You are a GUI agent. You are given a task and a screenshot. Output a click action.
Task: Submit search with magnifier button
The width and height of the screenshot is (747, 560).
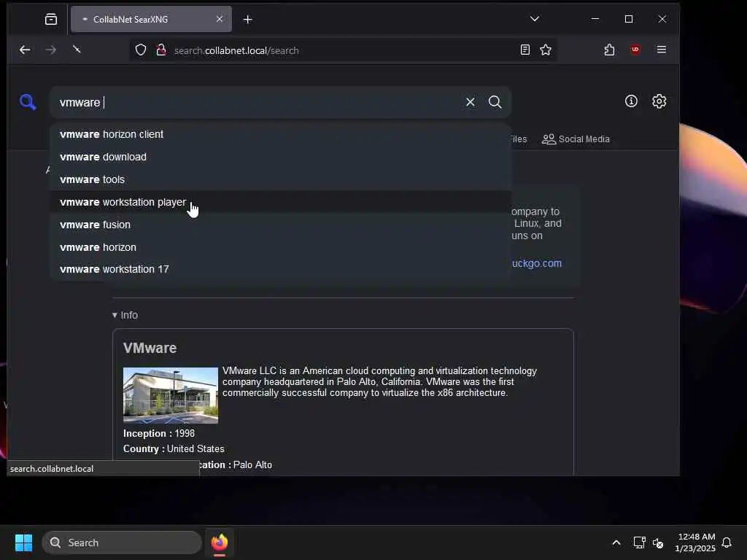click(x=495, y=102)
